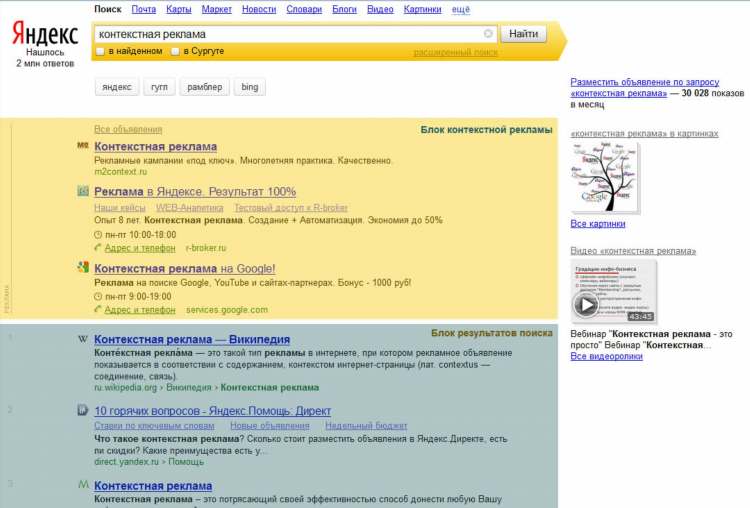
Task: Click the R-broker favicon icon
Action: (x=83, y=191)
